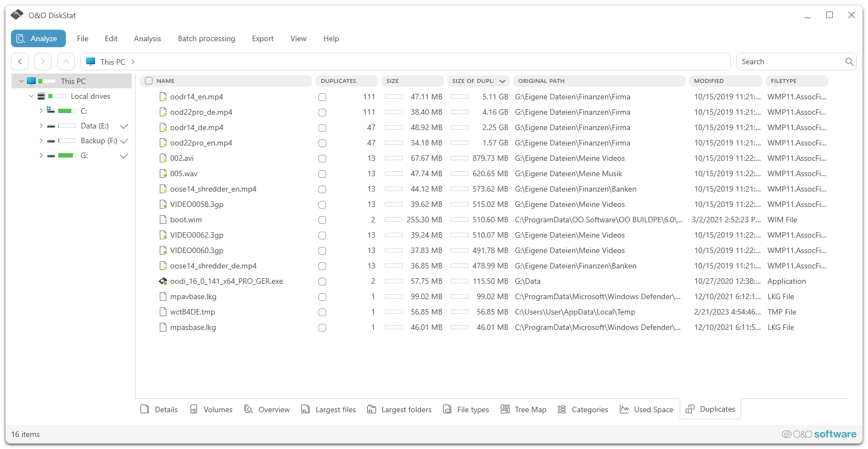The width and height of the screenshot is (868, 449).
Task: Show the Largest folders view
Action: [399, 409]
